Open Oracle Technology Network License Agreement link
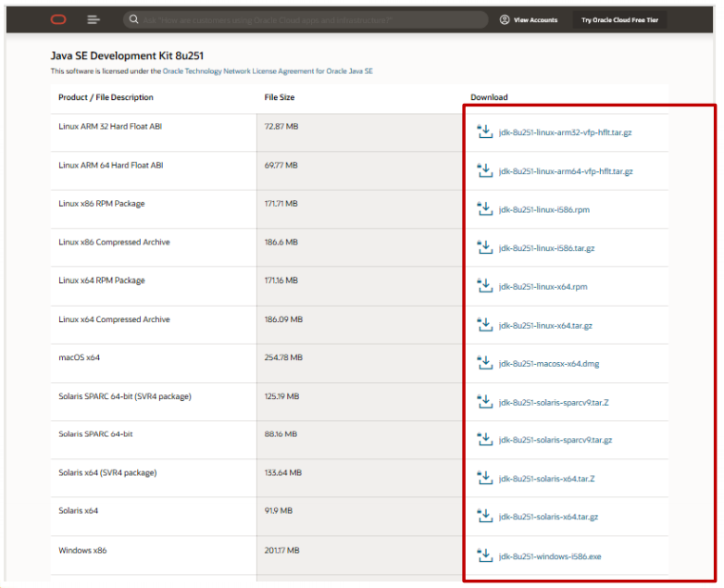 [x=268, y=71]
